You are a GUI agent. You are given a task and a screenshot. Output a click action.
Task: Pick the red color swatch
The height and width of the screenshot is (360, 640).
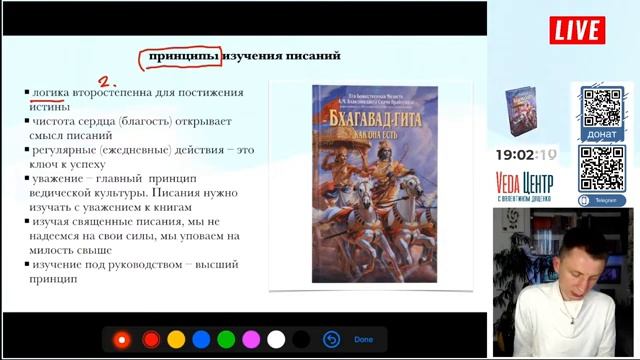pos(151,340)
